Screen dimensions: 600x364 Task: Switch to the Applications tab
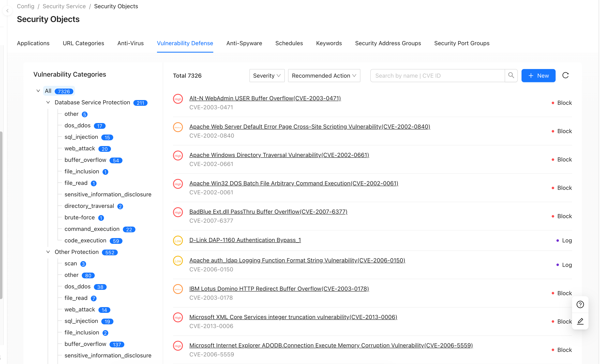click(x=33, y=43)
